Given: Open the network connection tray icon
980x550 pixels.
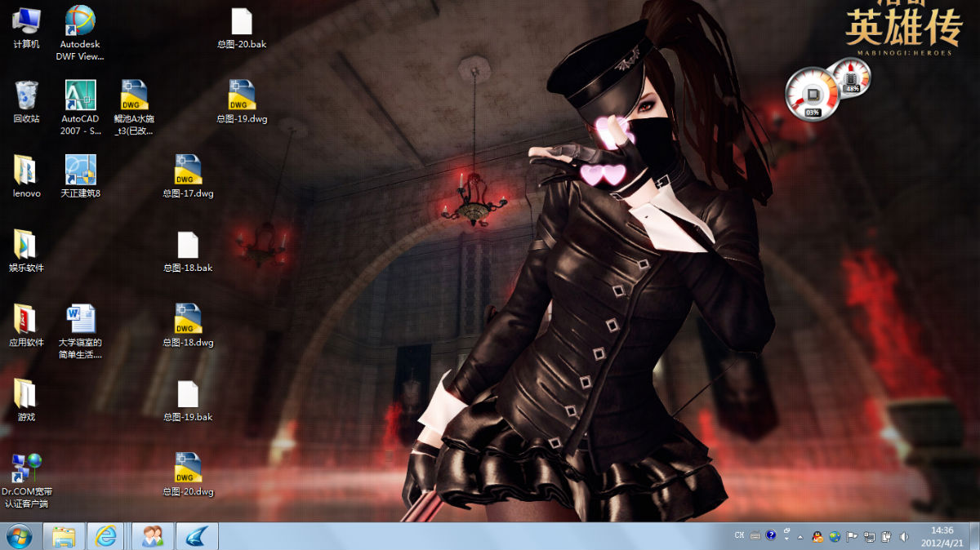Looking at the screenshot, I should (869, 537).
